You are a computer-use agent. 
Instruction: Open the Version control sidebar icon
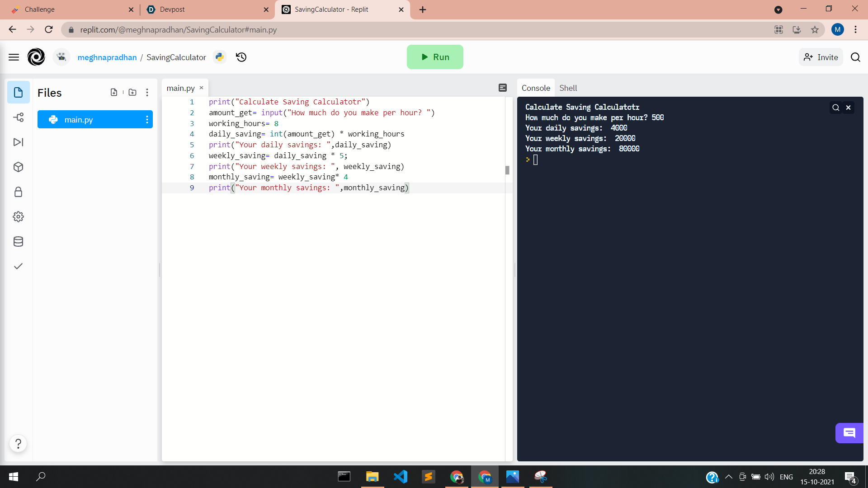[19, 117]
